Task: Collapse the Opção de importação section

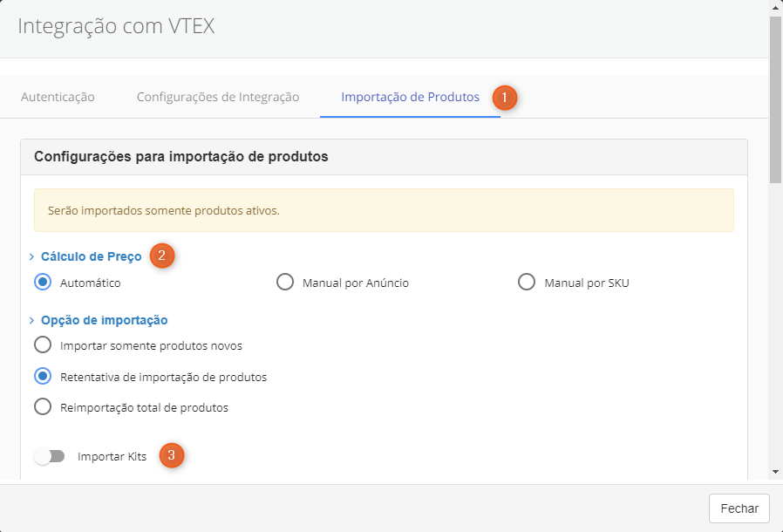Action: 104,320
